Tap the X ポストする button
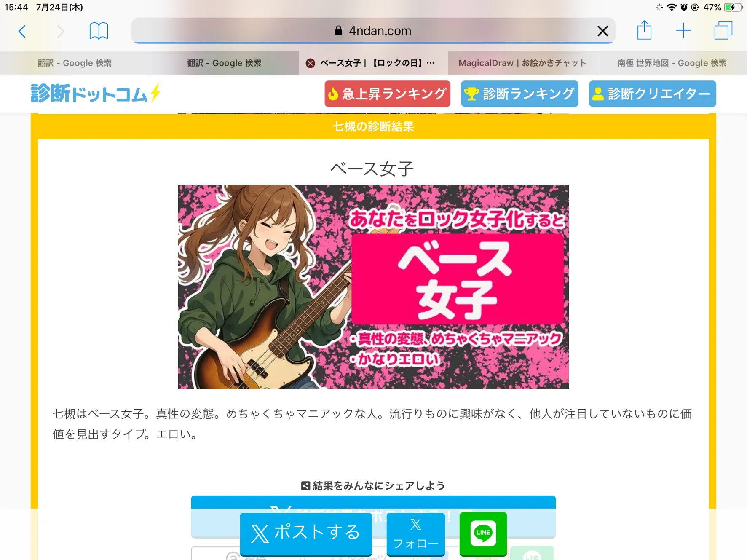The width and height of the screenshot is (747, 560). 306,533
